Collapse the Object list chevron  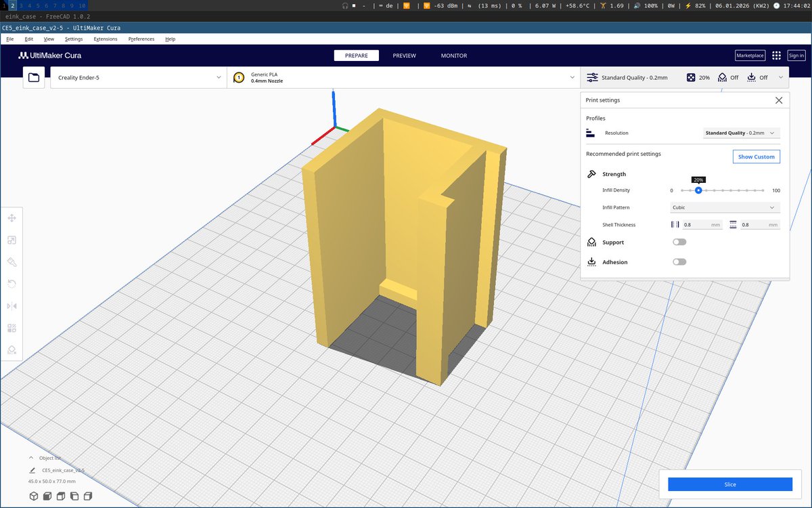click(31, 458)
